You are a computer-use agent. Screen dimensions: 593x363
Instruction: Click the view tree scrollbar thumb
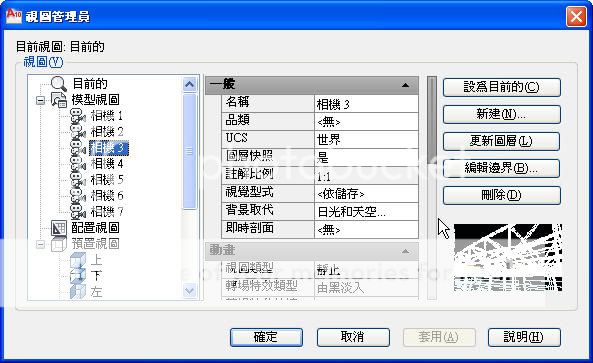(x=189, y=151)
